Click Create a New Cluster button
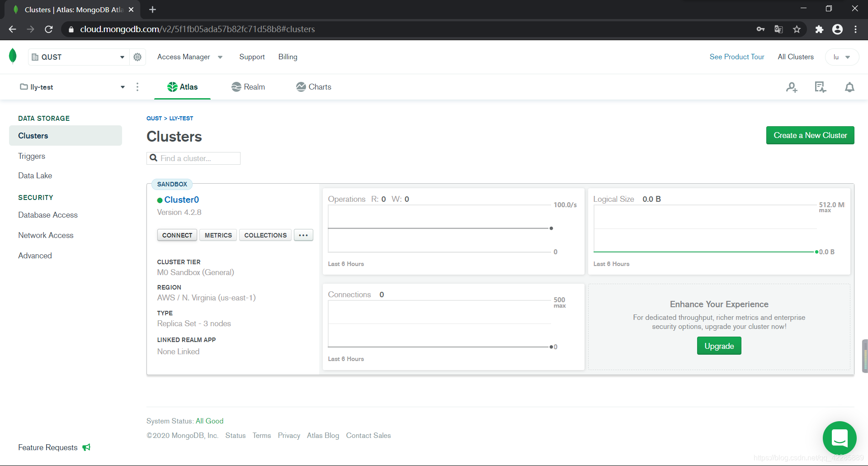Viewport: 868px width, 466px height. (810, 135)
